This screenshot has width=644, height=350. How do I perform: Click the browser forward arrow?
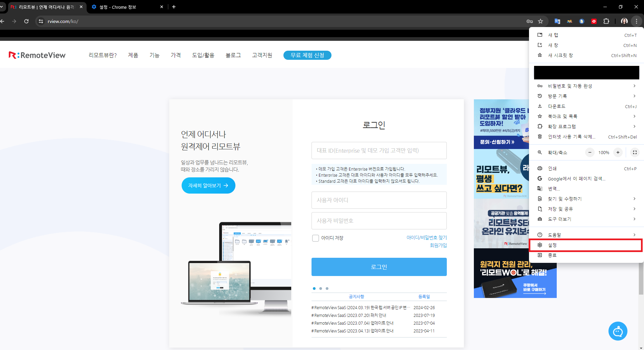[x=14, y=21]
